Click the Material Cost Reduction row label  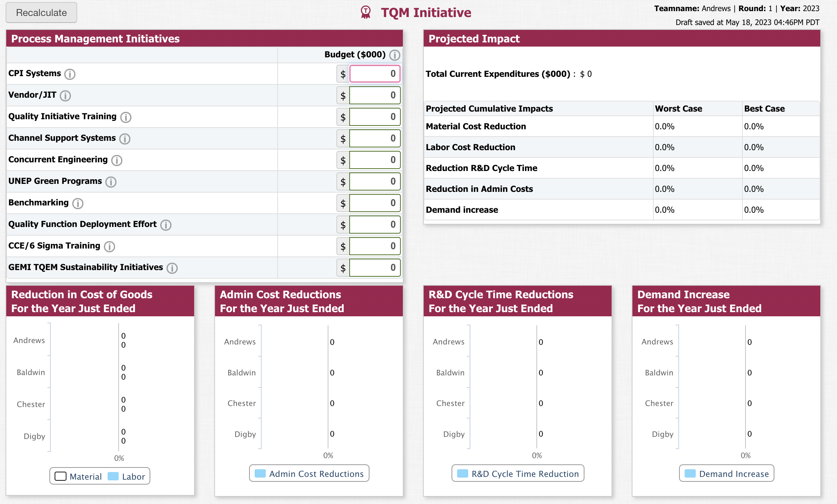[476, 127]
